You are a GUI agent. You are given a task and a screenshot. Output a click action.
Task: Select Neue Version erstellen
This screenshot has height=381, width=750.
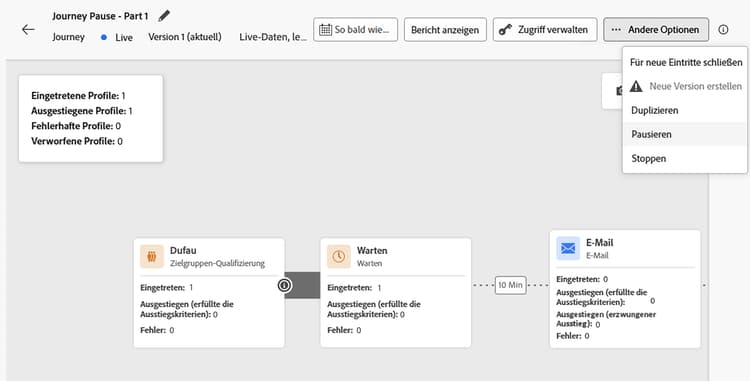685,87
